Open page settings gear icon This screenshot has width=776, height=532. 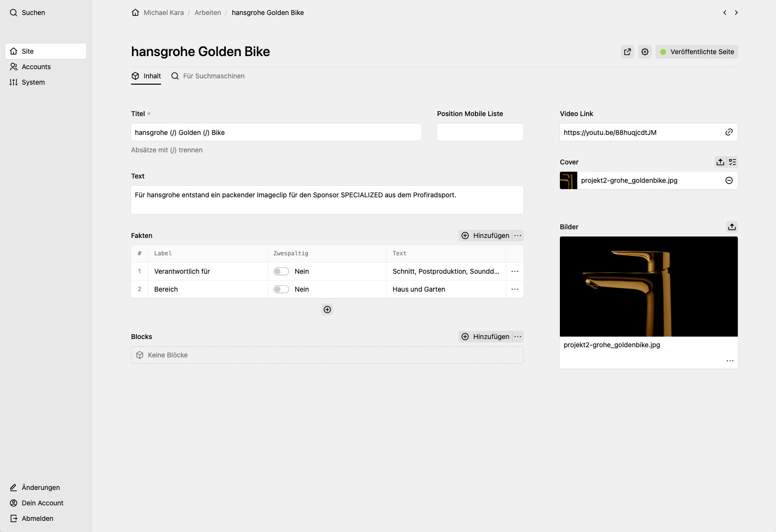coord(645,52)
